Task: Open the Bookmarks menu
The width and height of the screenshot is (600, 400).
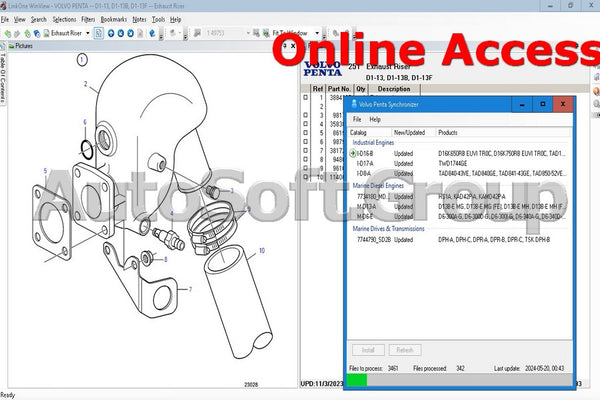Action: 114,20
